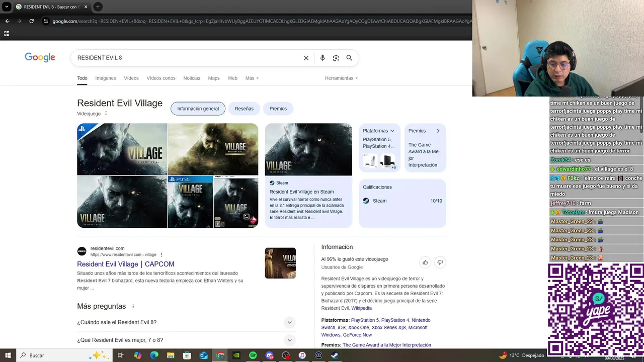Dislike Resident Evil Village with thumbs down
Image resolution: width=644 pixels, height=362 pixels.
440,262
